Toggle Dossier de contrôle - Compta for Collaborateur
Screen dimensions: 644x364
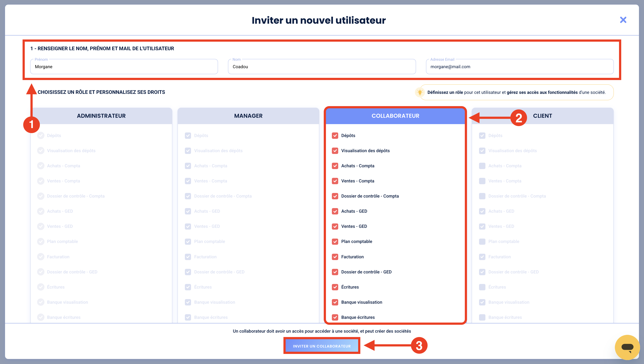[335, 196]
